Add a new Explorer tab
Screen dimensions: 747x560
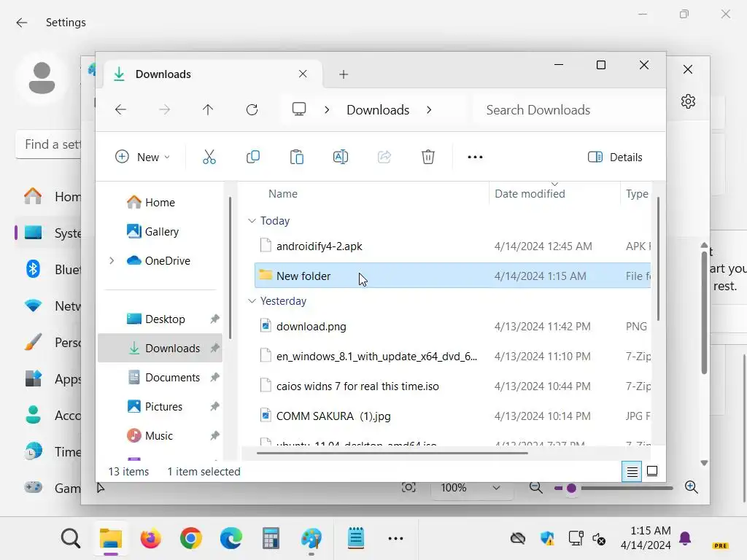344,74
